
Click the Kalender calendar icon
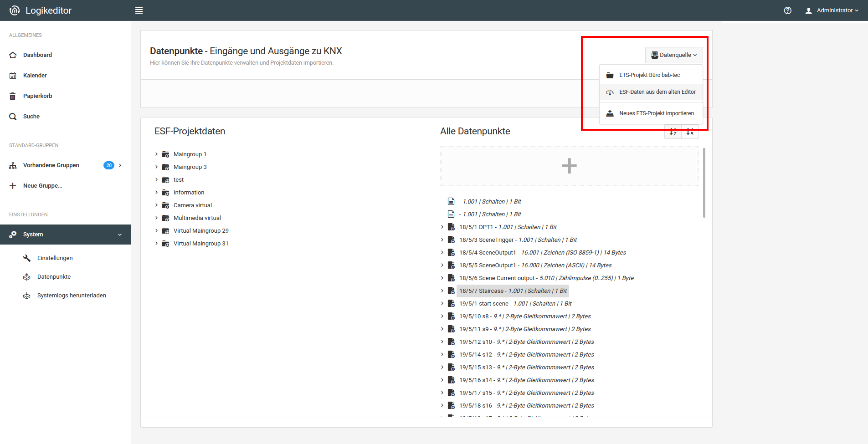click(13, 76)
